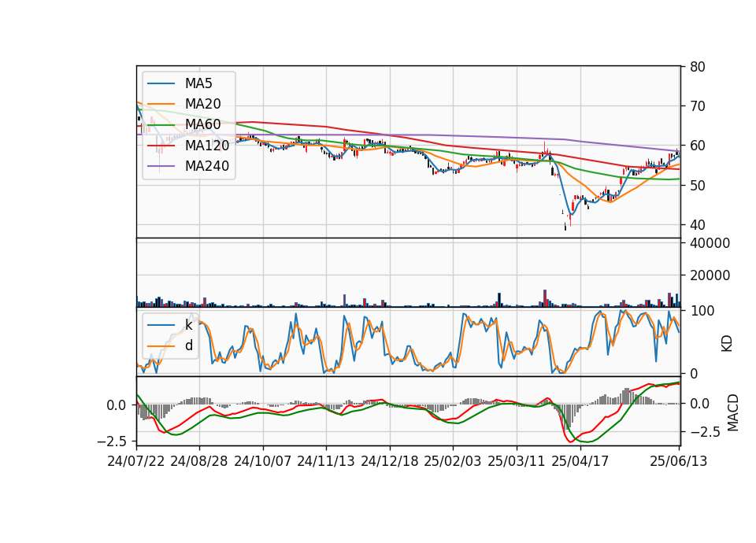Screen dimensions: 756x543
Task: Click the 25/03/11 date axis label
Action: coord(517,461)
